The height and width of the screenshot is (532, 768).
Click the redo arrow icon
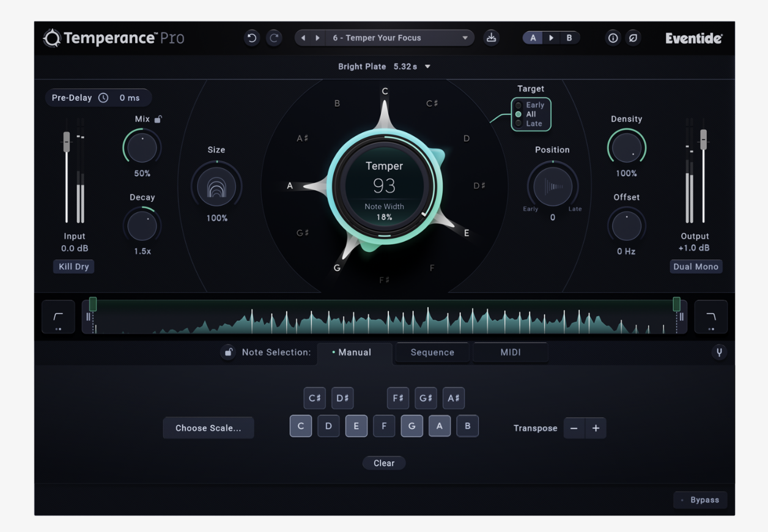[x=274, y=38]
